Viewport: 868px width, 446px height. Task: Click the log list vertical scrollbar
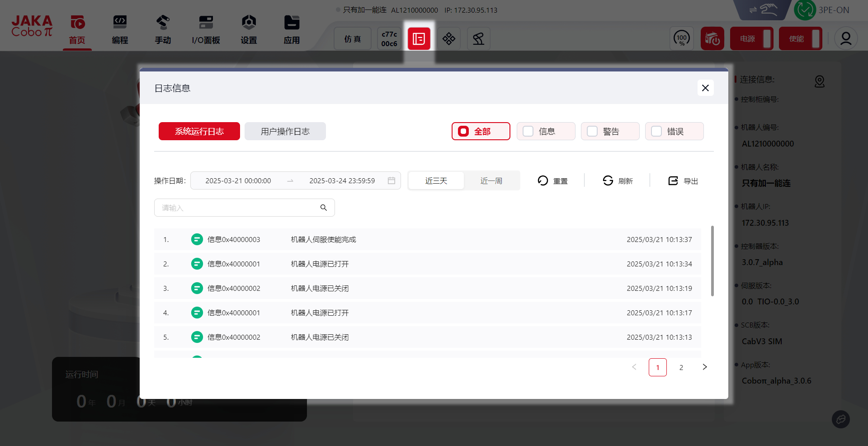coord(712,261)
